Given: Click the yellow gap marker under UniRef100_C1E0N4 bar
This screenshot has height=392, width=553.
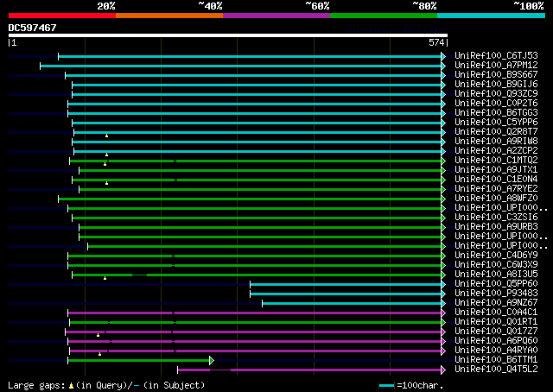Looking at the screenshot, I should 106,183.
